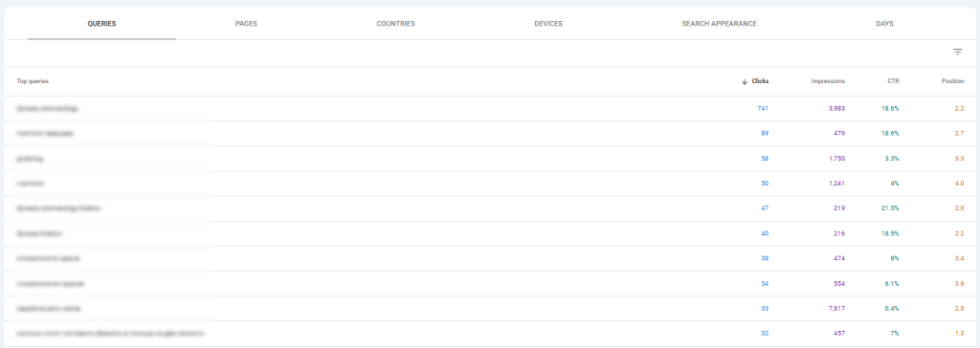Click the 4.0 position value
Image resolution: width=980 pixels, height=348 pixels.
959,184
